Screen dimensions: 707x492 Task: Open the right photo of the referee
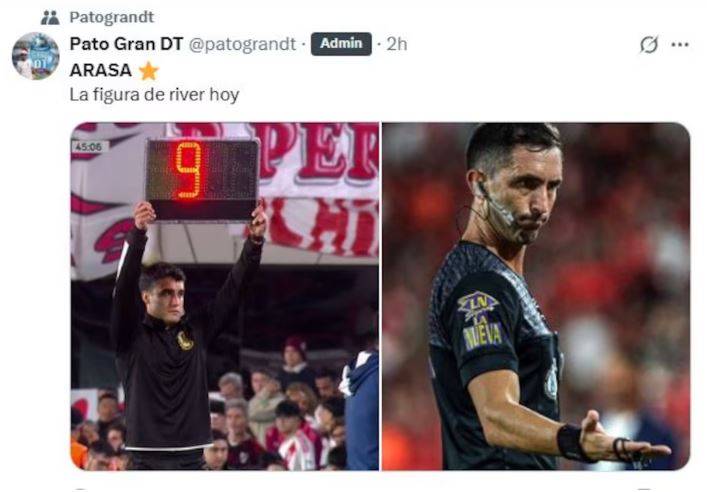[x=536, y=296]
